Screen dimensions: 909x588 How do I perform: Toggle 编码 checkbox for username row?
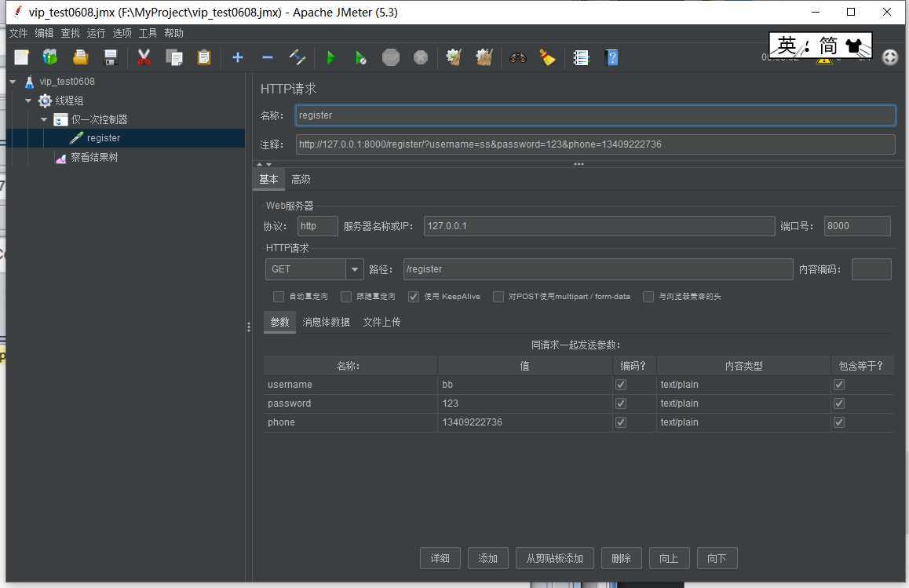(x=621, y=385)
